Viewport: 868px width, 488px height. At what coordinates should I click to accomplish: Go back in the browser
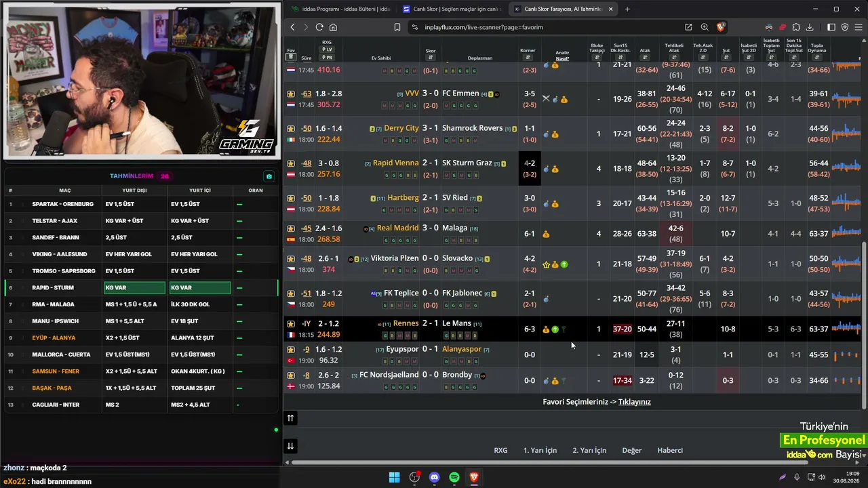pyautogui.click(x=292, y=27)
